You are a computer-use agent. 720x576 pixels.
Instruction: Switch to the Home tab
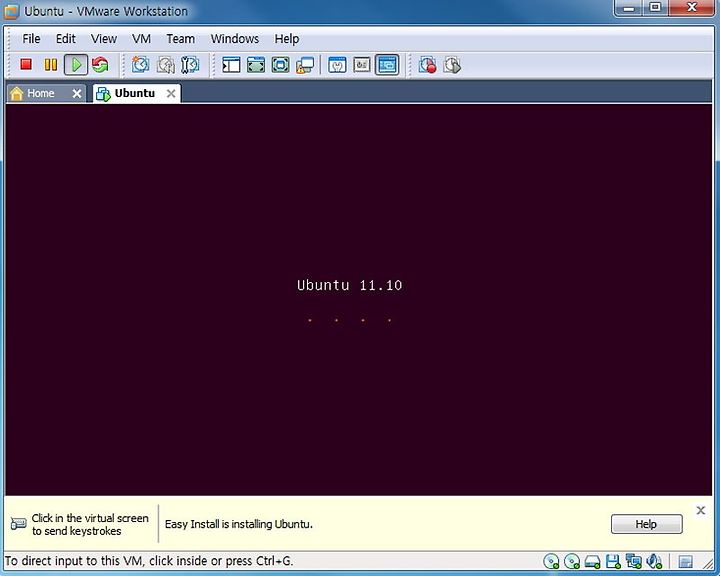click(40, 93)
